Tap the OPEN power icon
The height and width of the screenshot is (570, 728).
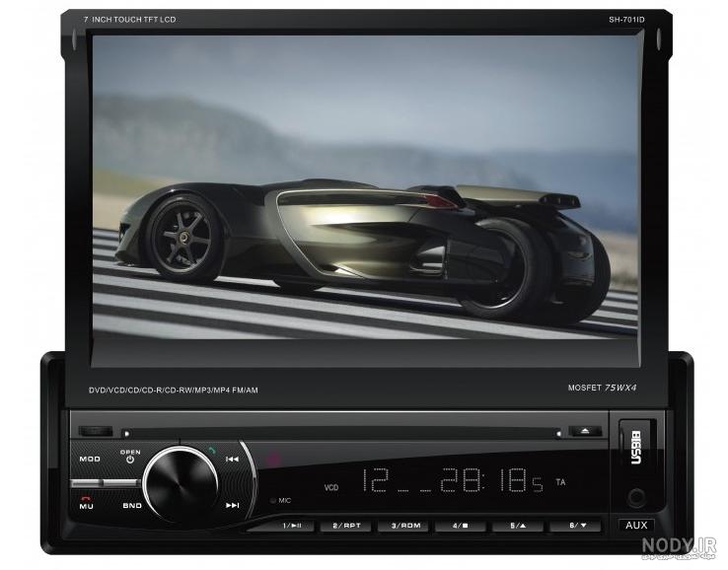(130, 460)
